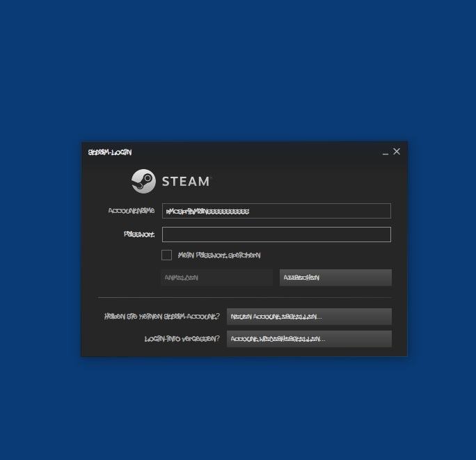The image size is (476, 460).
Task: Click Account wiederherstellen button
Action: click(309, 338)
